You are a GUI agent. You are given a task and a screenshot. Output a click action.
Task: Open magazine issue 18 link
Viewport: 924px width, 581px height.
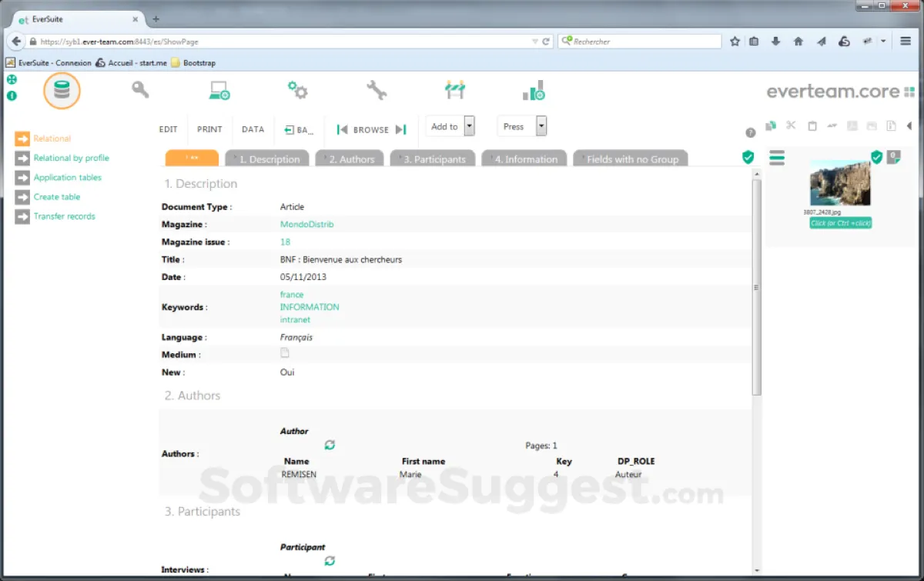285,242
